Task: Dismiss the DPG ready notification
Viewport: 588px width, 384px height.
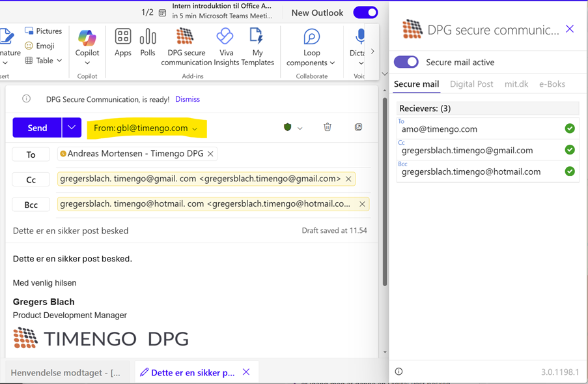Action: click(188, 99)
